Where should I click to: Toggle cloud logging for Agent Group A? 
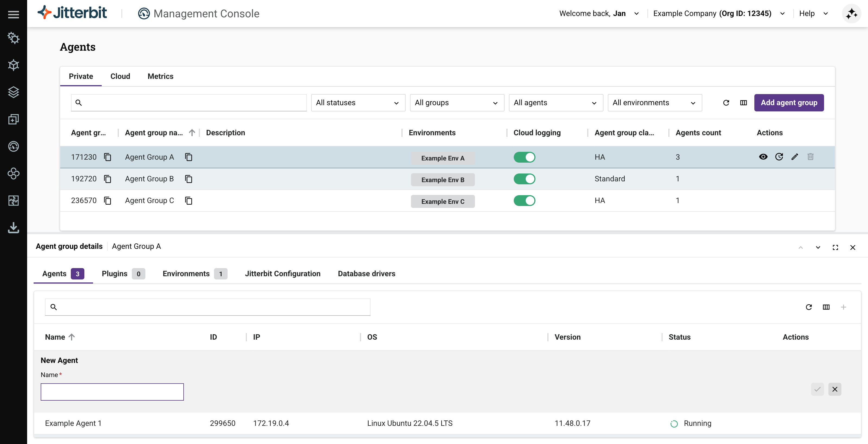pos(524,157)
